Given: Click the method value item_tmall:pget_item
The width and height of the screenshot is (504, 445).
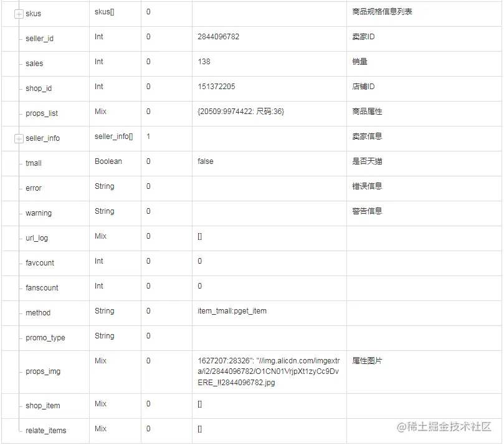Looking at the screenshot, I should (x=232, y=311).
